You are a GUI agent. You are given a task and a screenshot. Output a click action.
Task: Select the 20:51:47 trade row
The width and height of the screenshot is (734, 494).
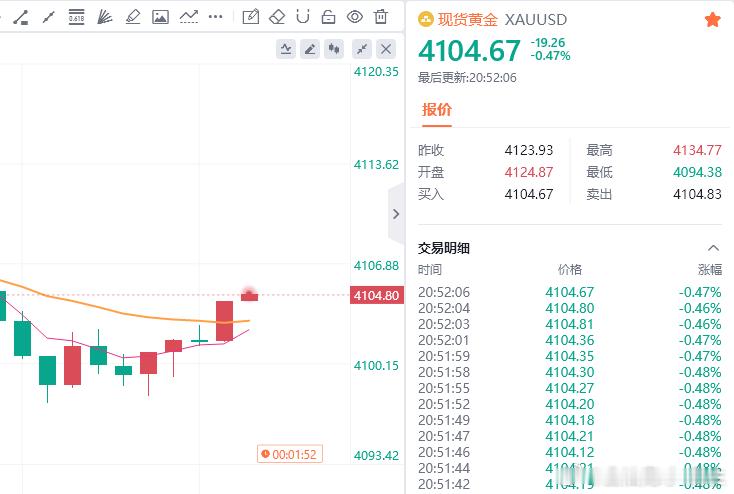pos(570,436)
